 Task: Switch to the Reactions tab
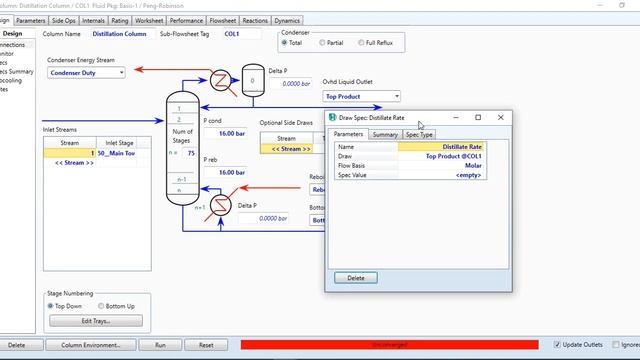tap(255, 20)
